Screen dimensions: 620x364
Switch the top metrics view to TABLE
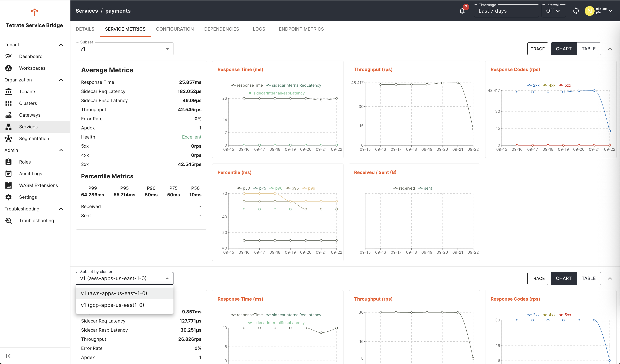click(589, 49)
